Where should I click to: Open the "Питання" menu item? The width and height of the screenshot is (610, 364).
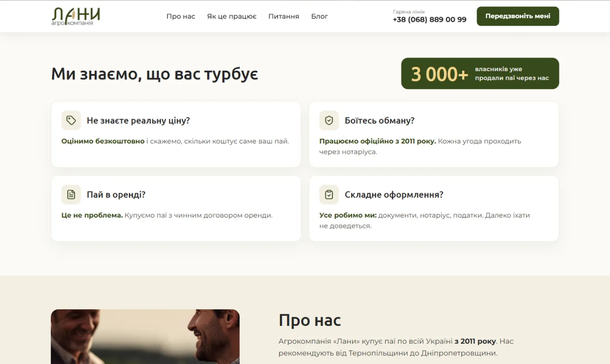284,17
